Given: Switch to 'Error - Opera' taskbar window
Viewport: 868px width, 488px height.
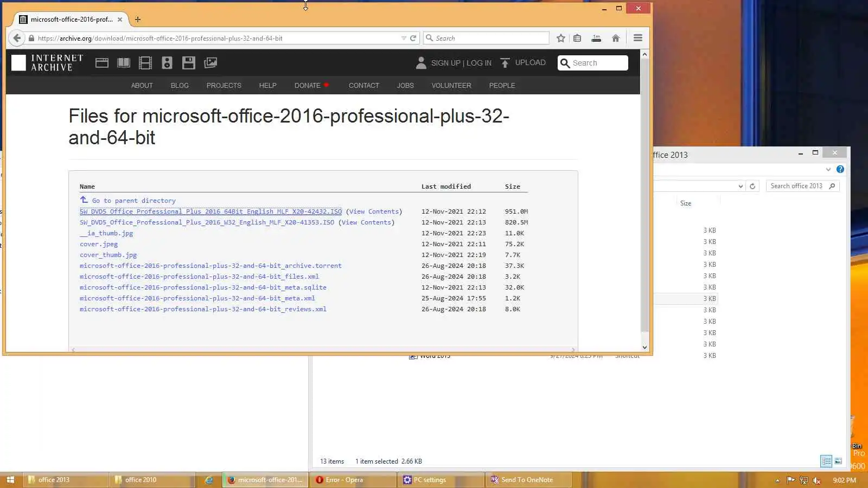Looking at the screenshot, I should 353,480.
